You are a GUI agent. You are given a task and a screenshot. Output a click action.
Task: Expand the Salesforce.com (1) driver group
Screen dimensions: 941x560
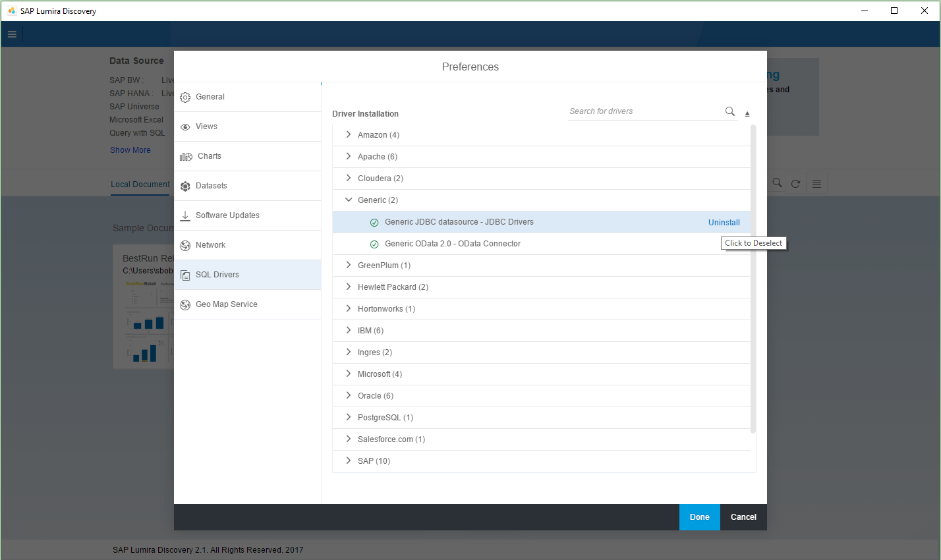pos(349,439)
